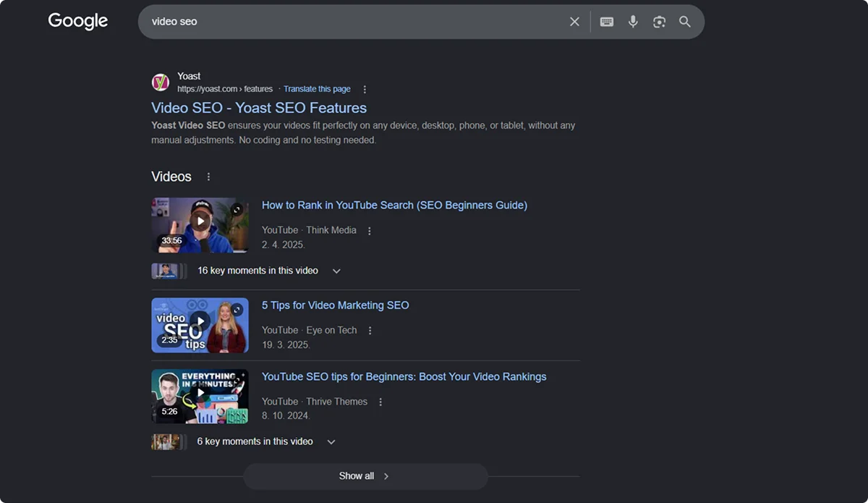
Task: Click the yoast.com › features URL
Action: tap(225, 89)
